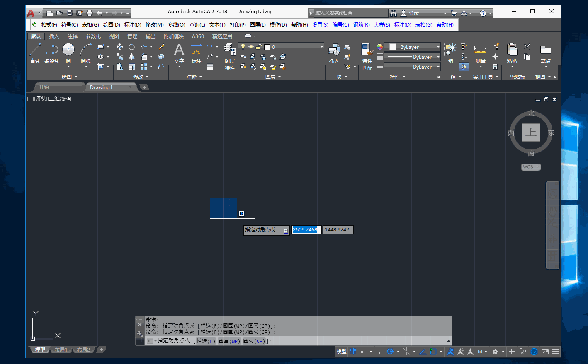Click the Rotate tool icon
This screenshot has height=364, width=588.
tap(131, 47)
